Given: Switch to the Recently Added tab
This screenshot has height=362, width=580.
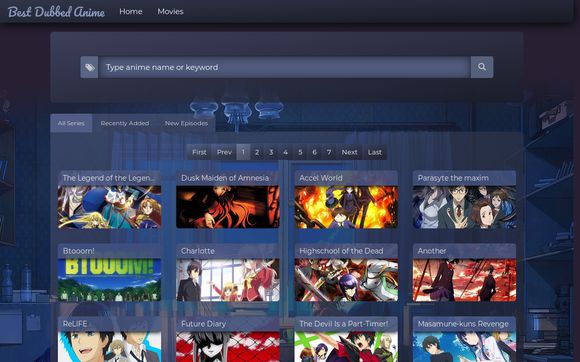Looking at the screenshot, I should point(125,123).
